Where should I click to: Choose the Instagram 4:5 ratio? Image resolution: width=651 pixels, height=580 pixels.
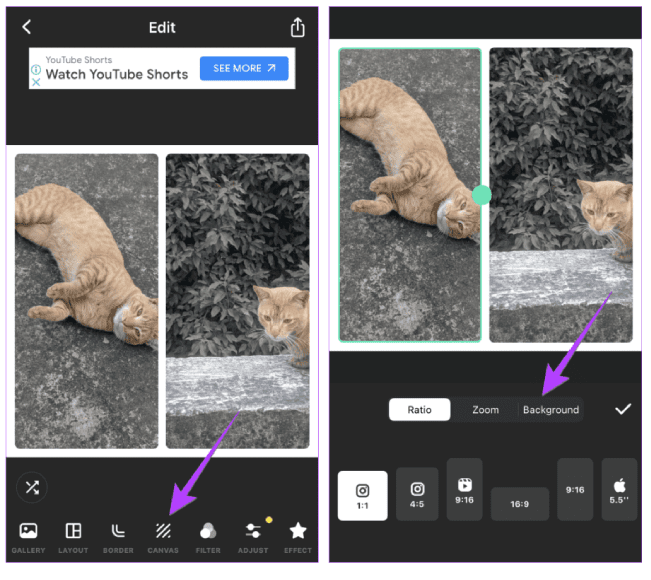(x=417, y=494)
